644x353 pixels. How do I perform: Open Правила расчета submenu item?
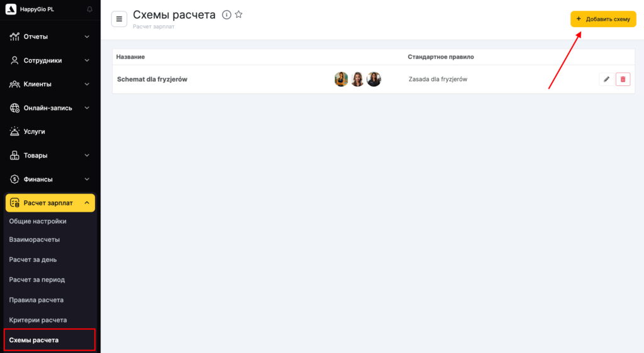point(36,300)
